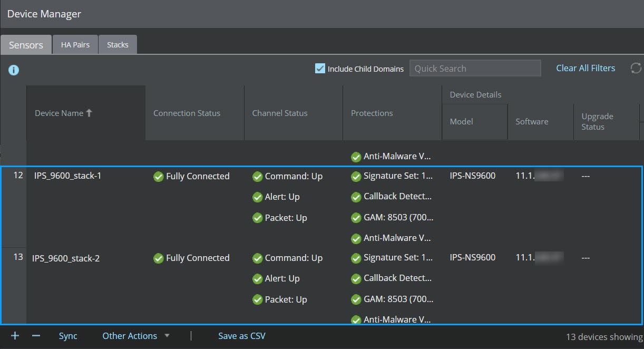Click sort arrow on Device Name column
This screenshot has width=644, height=349.
pyautogui.click(x=89, y=113)
